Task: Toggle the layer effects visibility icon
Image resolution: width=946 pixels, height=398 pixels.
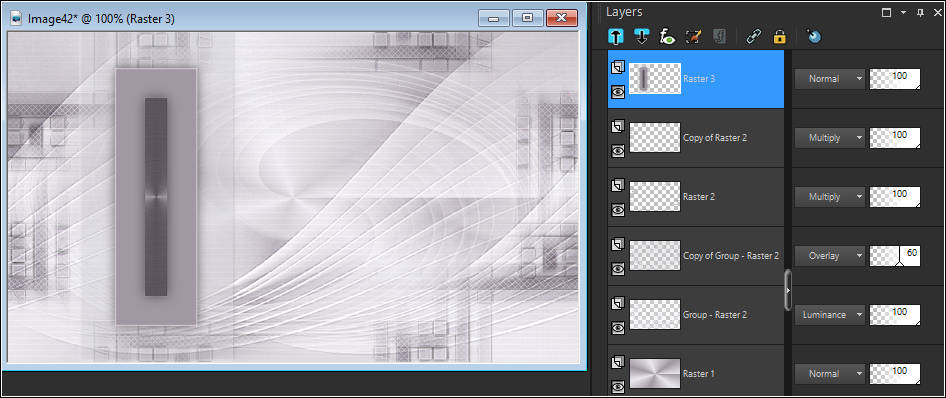Action: point(667,37)
